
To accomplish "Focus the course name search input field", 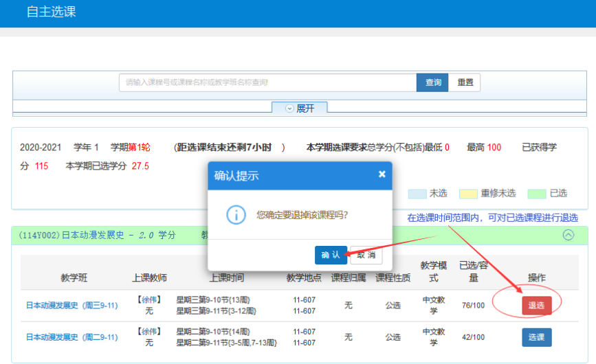I will point(267,82).
